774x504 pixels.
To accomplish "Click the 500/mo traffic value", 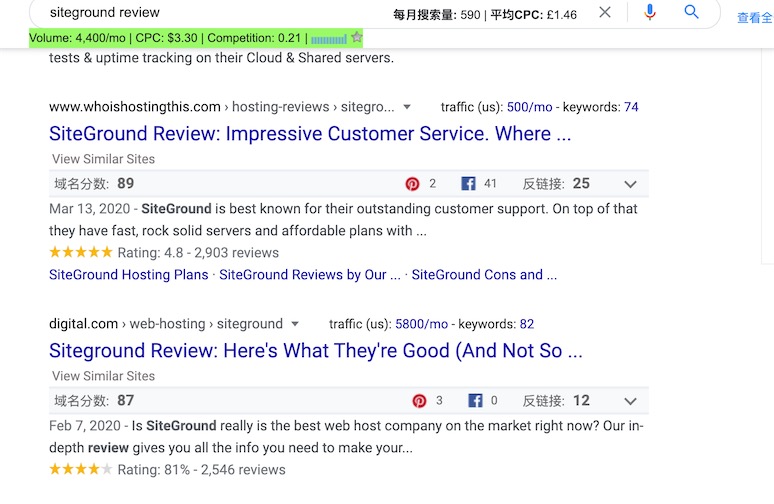I will (529, 107).
